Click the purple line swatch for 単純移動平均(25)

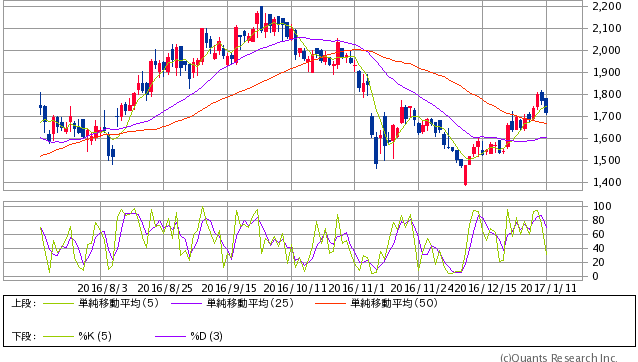tap(187, 303)
